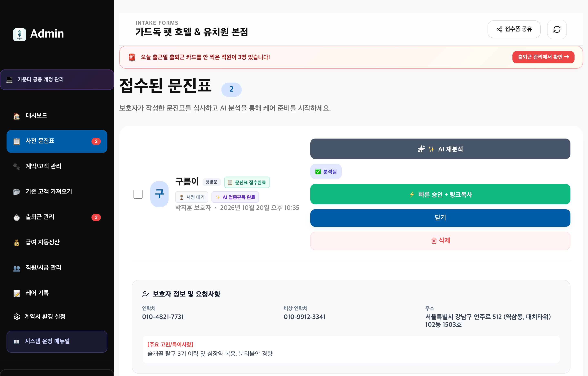588x376 pixels.
Task: Click the blue 구 avatar for 구름이
Action: (x=159, y=194)
